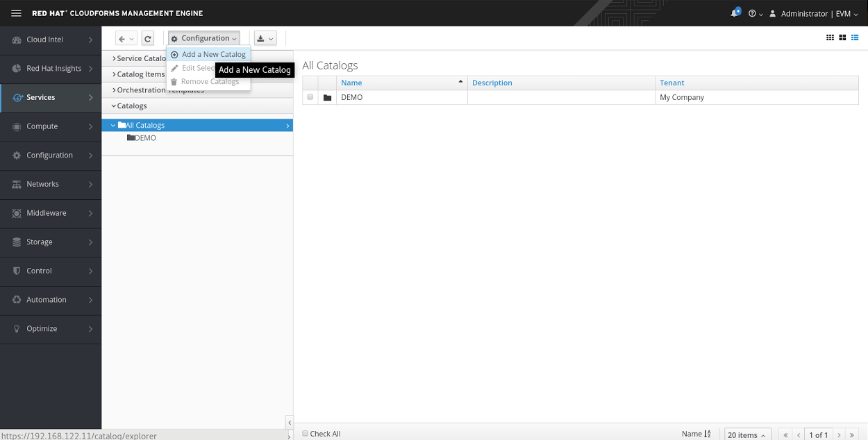This screenshot has height=440, width=868.
Task: Open the notifications bell icon
Action: coord(735,13)
